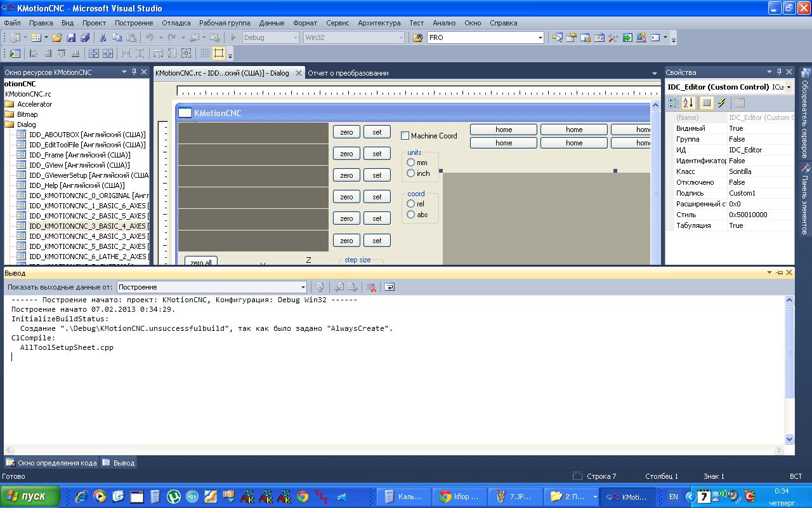The image size is (812, 508).
Task: Open Kflop Chrome window from taskbar
Action: click(x=459, y=497)
